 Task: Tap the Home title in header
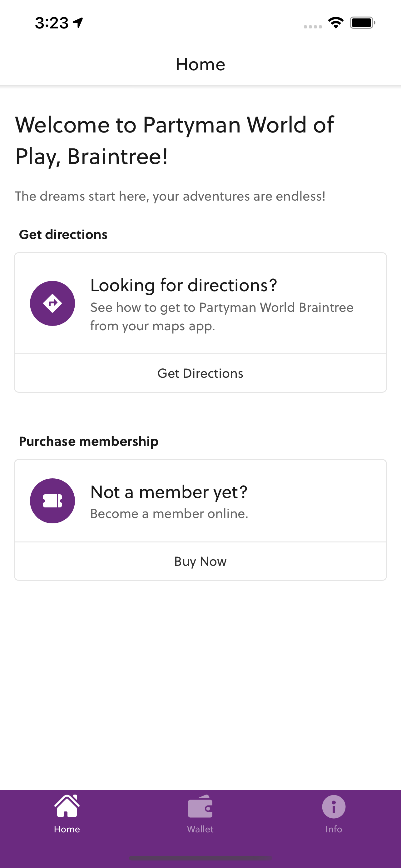coord(200,64)
